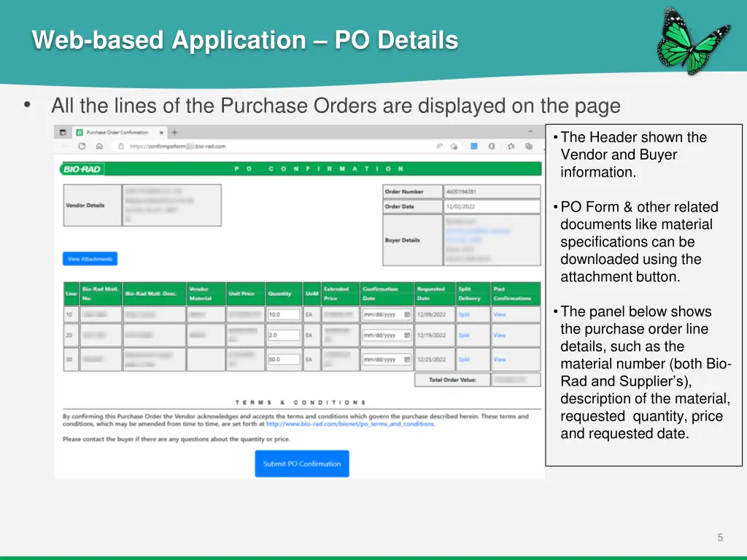The width and height of the screenshot is (747, 560).
Task: Click the site information lock icon
Action: [120, 147]
